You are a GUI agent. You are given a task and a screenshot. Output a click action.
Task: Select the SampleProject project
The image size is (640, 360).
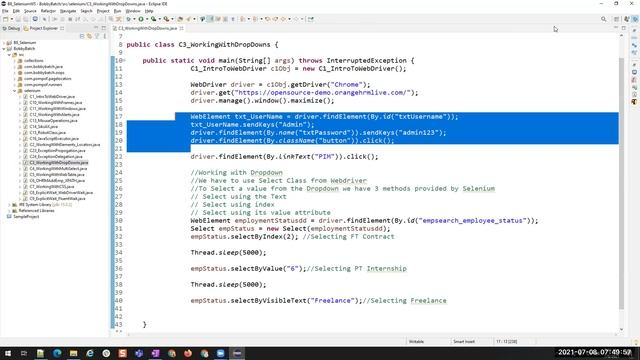click(x=26, y=216)
